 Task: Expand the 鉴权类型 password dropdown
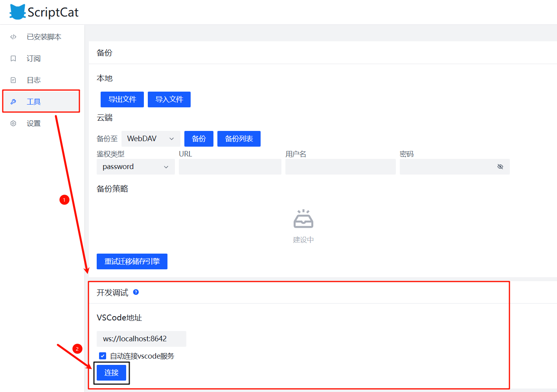(x=136, y=167)
